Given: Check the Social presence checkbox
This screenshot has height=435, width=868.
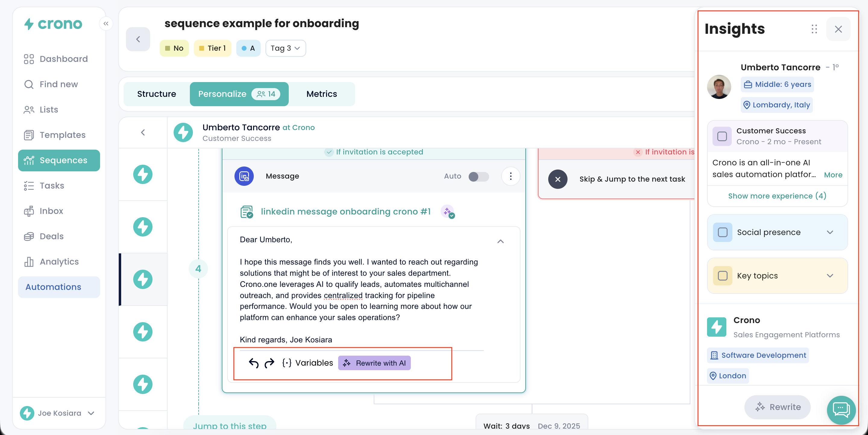Looking at the screenshot, I should (x=722, y=232).
